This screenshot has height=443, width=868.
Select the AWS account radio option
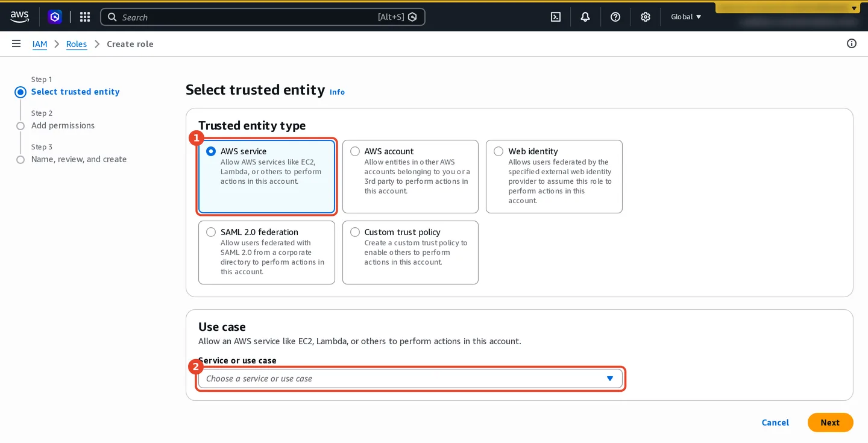[x=355, y=151]
